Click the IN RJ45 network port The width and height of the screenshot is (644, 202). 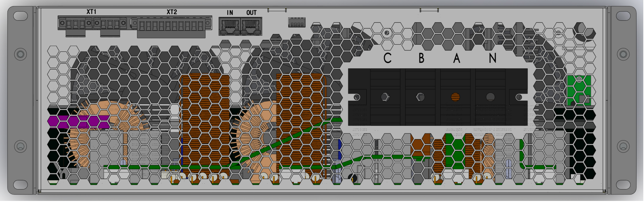coord(229,27)
